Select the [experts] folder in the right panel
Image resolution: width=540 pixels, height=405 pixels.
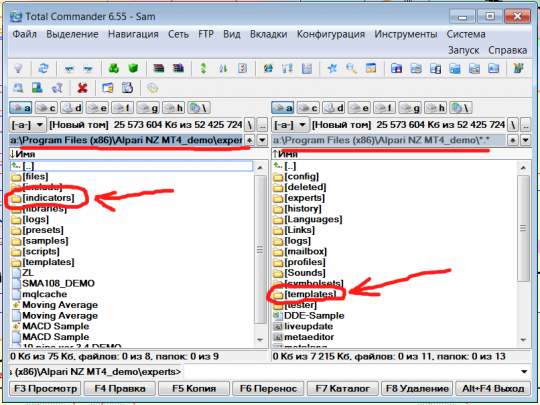click(304, 198)
